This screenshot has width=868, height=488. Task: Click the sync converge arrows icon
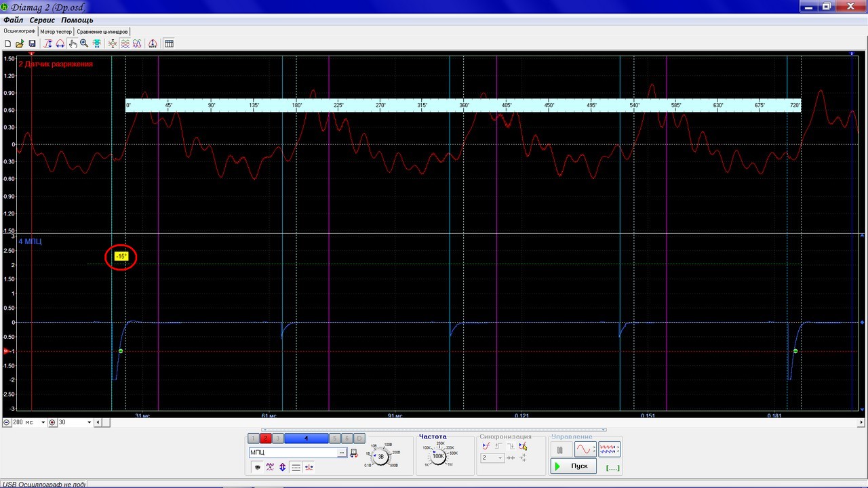[x=511, y=458]
